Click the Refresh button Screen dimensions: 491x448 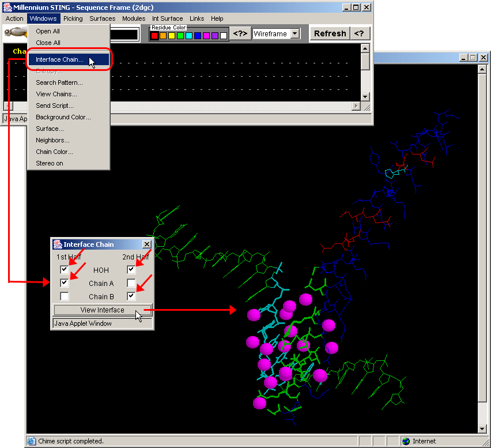click(330, 33)
